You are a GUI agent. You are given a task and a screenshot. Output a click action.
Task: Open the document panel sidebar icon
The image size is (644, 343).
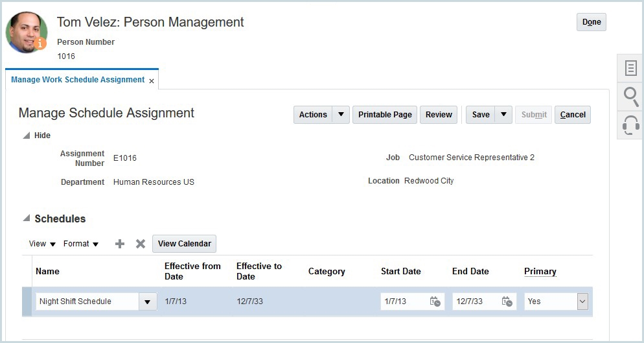[630, 68]
